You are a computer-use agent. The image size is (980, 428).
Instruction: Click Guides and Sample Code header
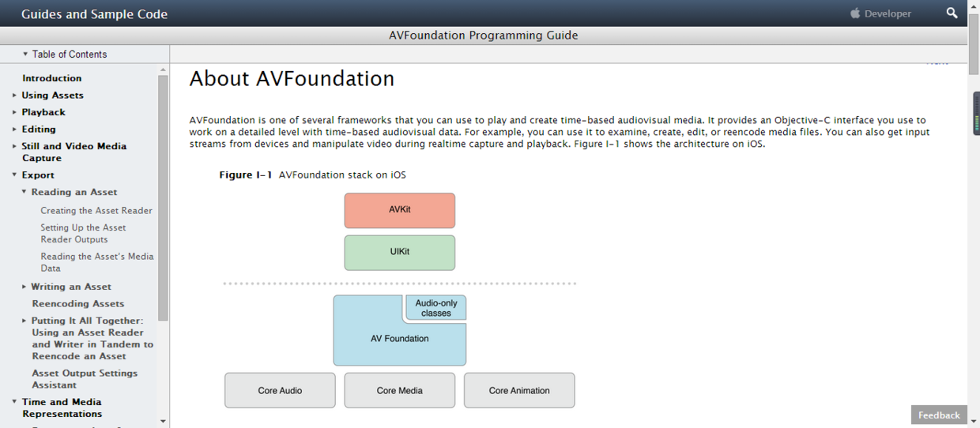coord(94,13)
